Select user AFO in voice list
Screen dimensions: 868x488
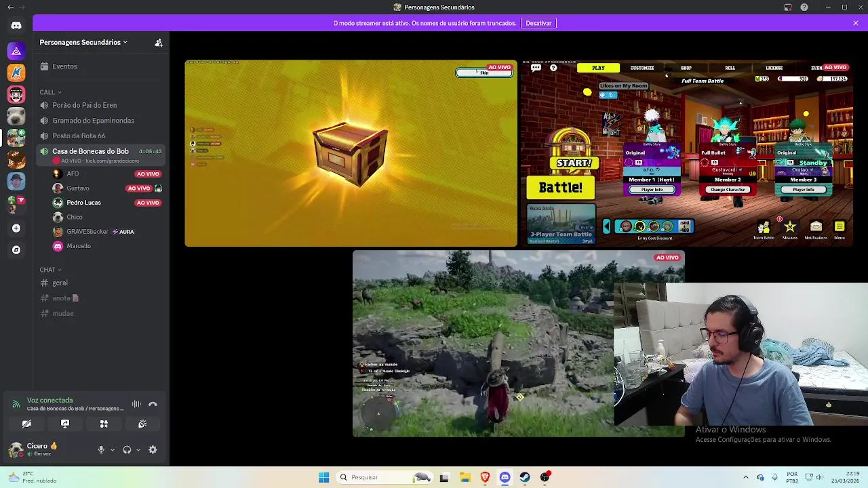[x=107, y=174]
